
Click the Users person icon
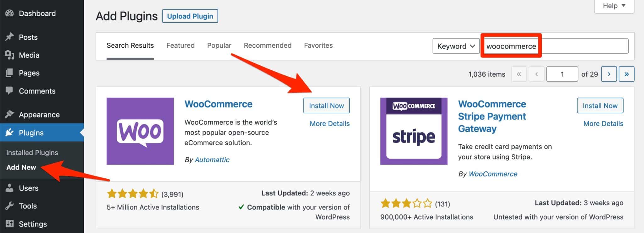click(x=9, y=188)
